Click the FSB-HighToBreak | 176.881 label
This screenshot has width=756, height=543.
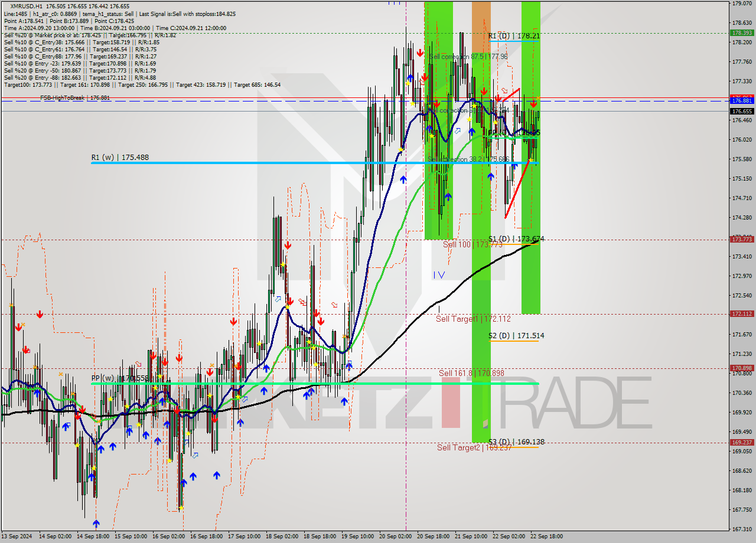pyautogui.click(x=75, y=98)
